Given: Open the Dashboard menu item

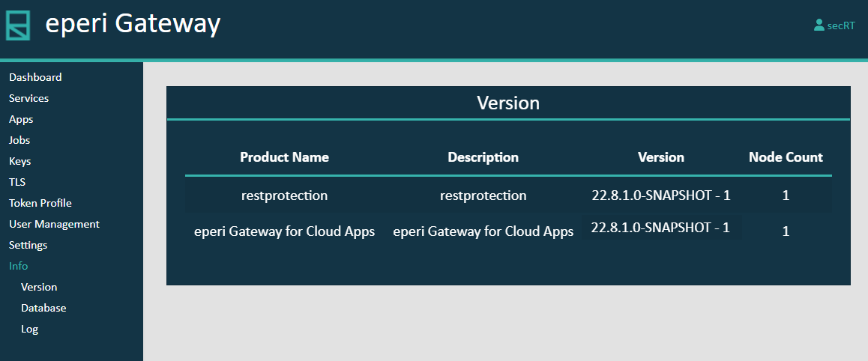Looking at the screenshot, I should coord(35,77).
